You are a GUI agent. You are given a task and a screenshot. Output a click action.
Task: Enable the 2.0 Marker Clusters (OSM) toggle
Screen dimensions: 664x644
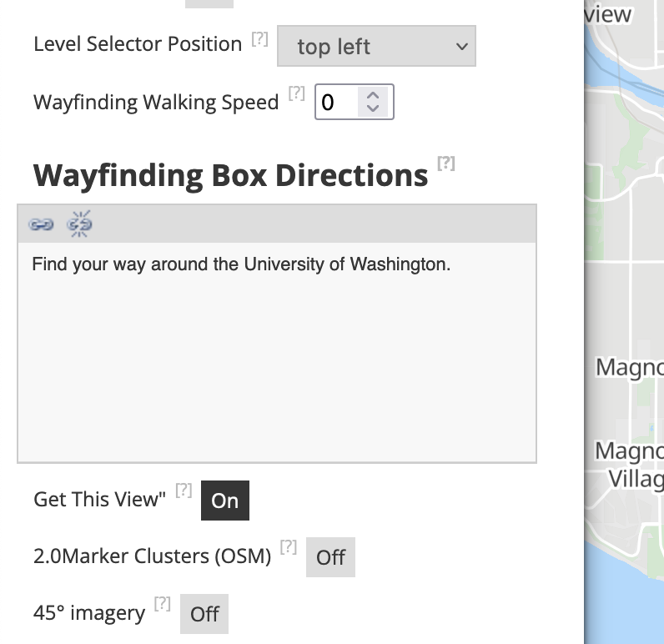330,557
